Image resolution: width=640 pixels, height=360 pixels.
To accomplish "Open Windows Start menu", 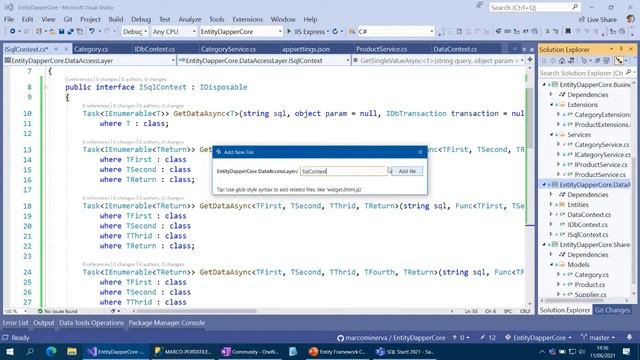I will [10, 351].
